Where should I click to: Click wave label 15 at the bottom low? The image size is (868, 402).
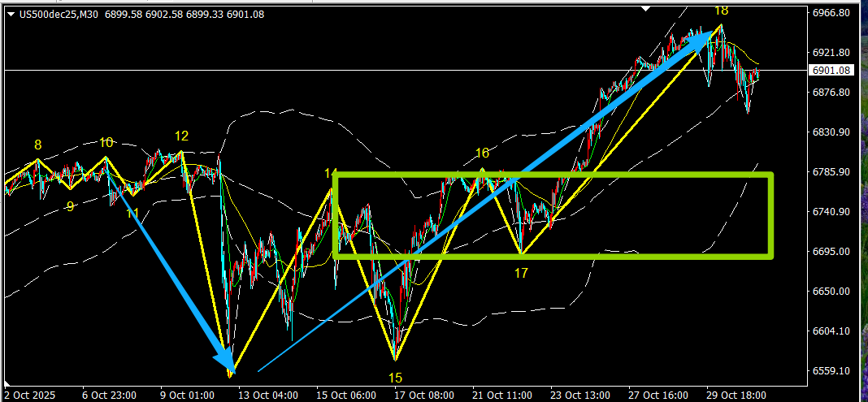click(x=395, y=378)
